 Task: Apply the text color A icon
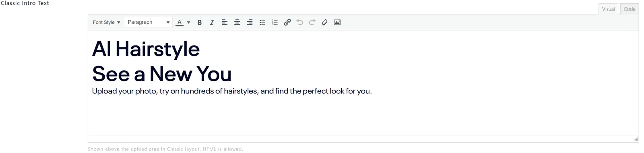click(180, 22)
